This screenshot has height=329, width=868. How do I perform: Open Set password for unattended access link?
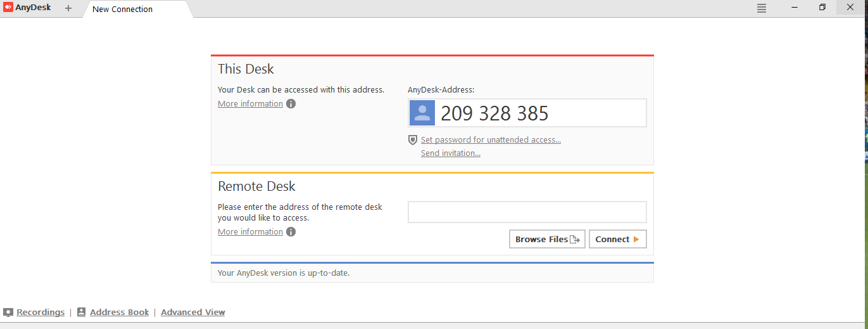(491, 140)
